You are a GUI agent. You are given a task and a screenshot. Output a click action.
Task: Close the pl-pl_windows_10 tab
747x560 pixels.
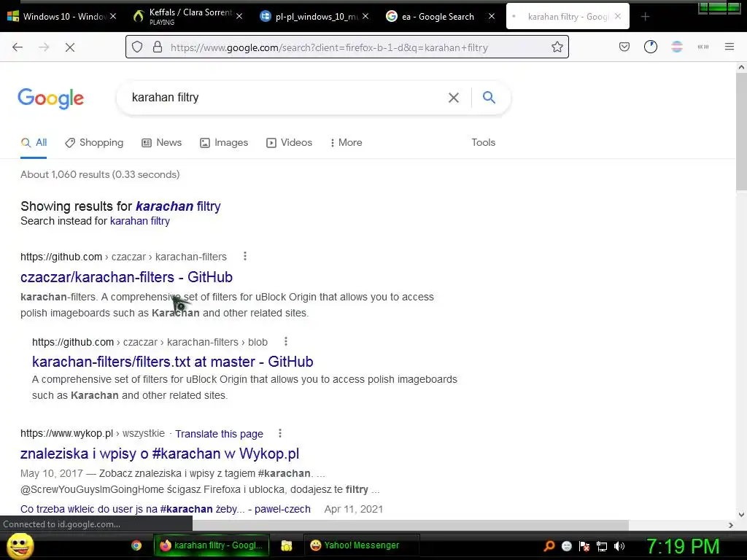pos(365,16)
